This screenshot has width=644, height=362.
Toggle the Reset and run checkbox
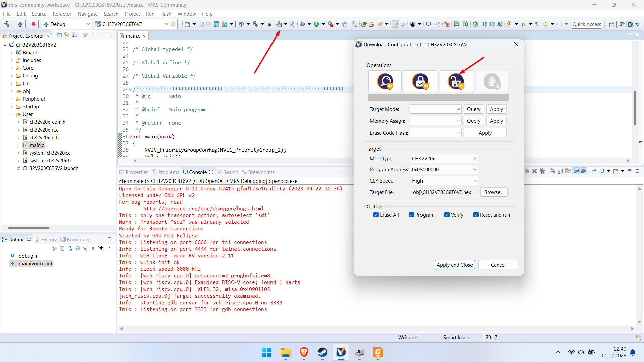[476, 215]
